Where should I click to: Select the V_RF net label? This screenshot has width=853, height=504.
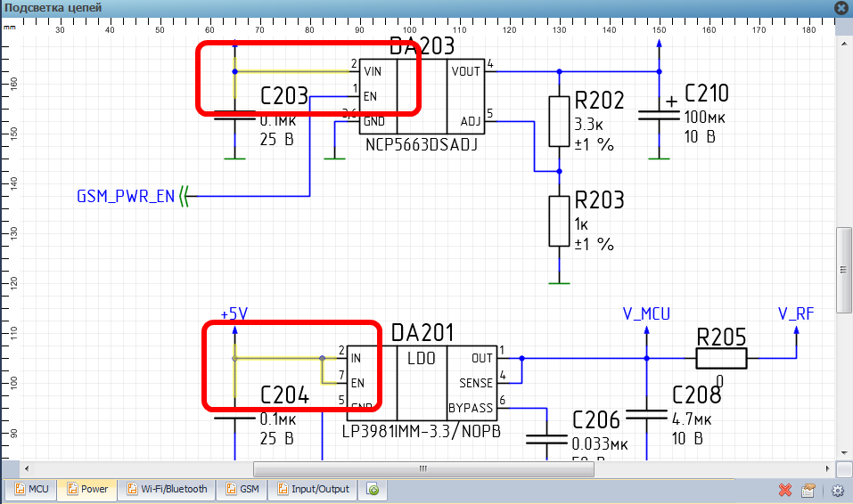[x=796, y=313]
